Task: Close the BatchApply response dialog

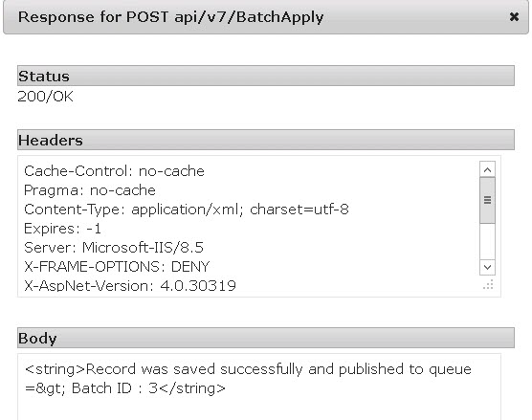Action: (x=514, y=16)
